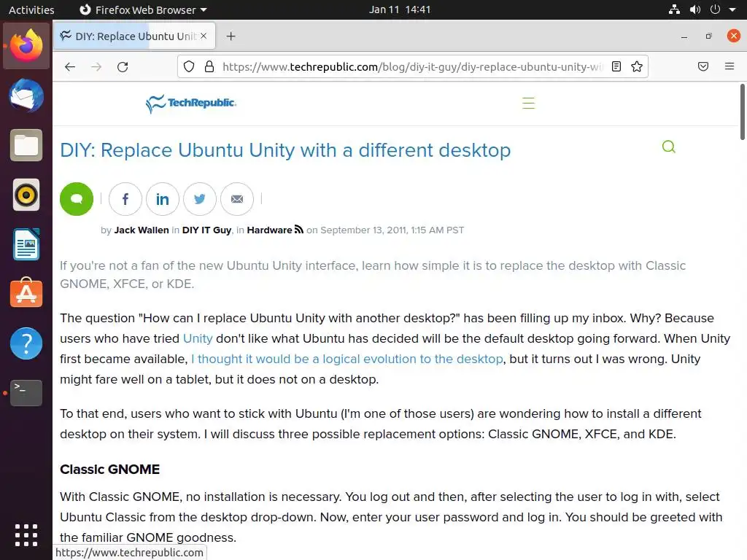This screenshot has height=560, width=747.
Task: Show Applications grid in the dock
Action: tap(26, 535)
